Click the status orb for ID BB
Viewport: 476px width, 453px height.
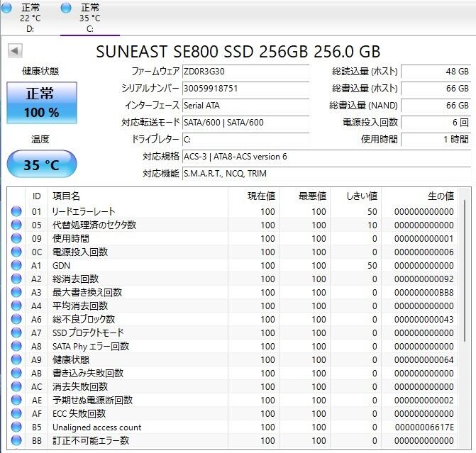(x=16, y=440)
